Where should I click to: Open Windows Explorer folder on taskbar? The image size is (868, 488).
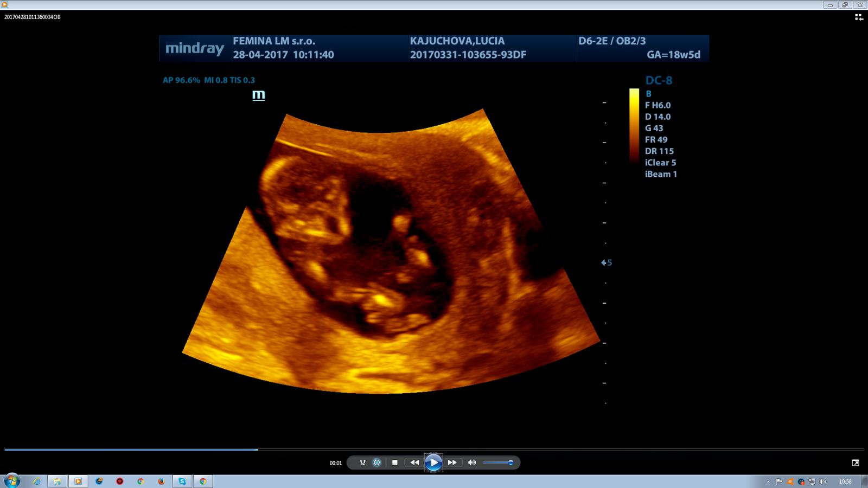57,481
